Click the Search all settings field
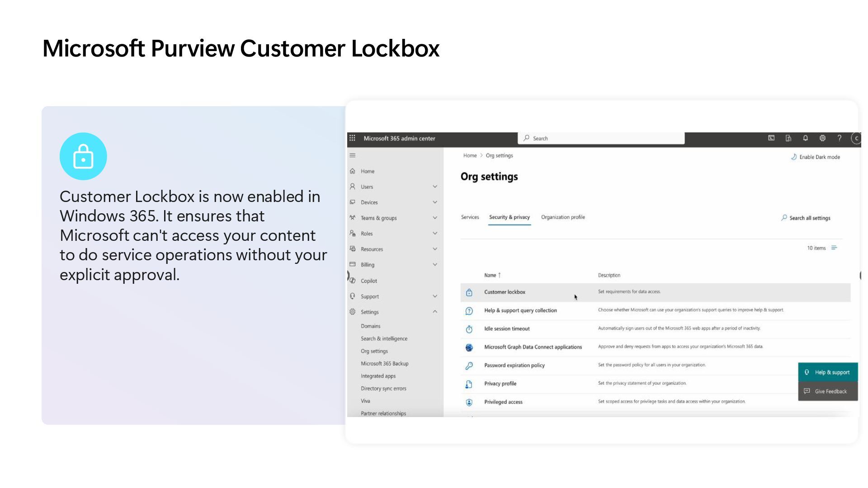Screen dimensions: 868x488 point(806,218)
